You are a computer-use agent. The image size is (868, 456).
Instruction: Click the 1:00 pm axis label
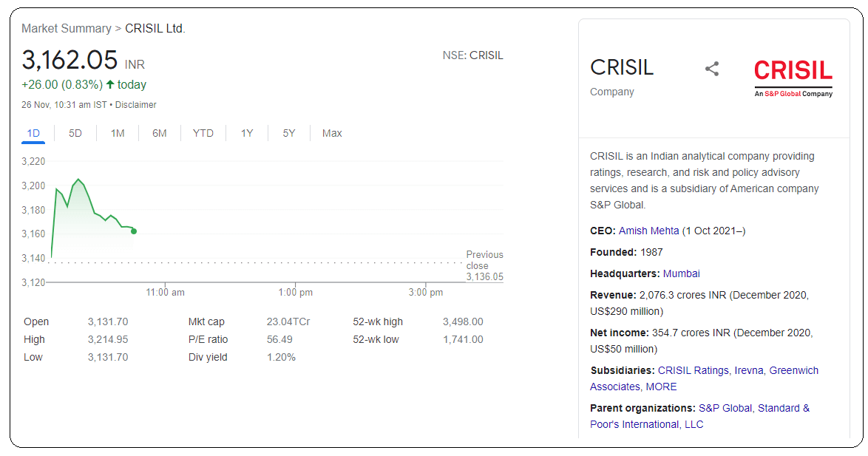(x=295, y=292)
